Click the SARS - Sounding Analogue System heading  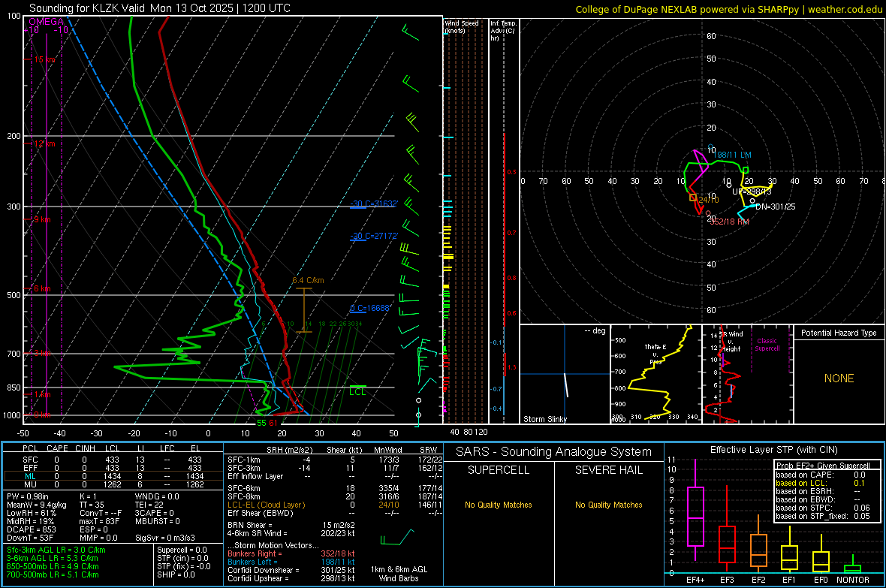[x=554, y=452]
